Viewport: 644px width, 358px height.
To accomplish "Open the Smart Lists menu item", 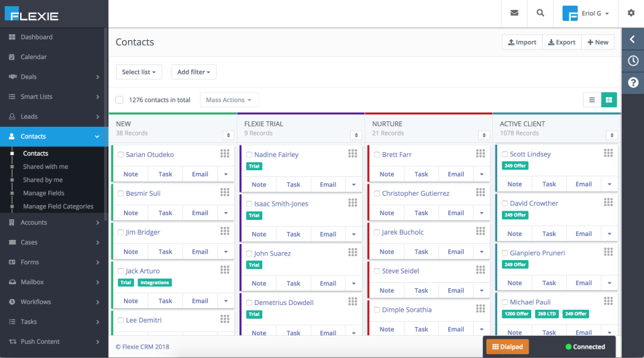I will pos(54,97).
